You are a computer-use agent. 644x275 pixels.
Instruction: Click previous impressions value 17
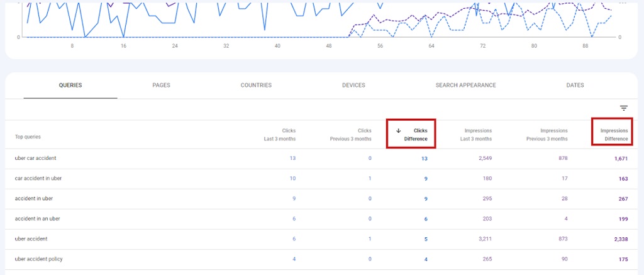click(x=565, y=178)
